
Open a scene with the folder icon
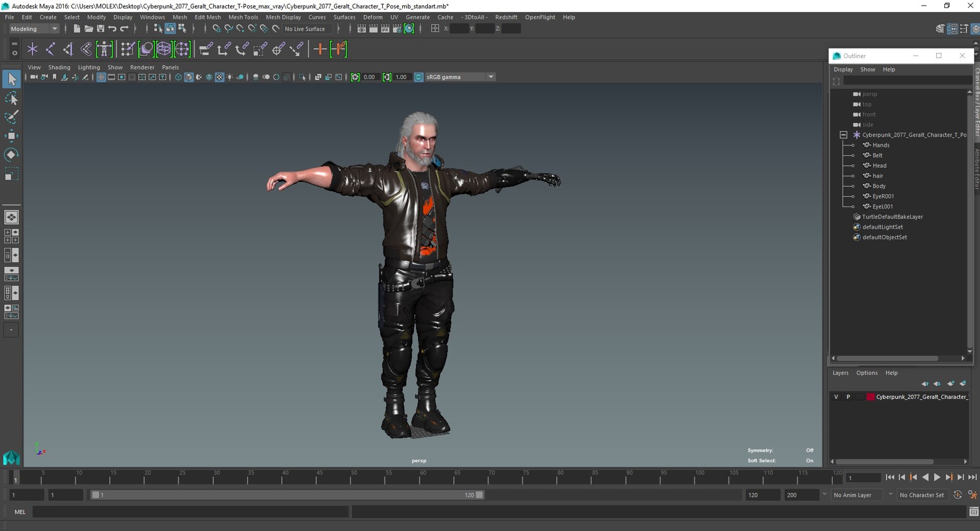tap(88, 29)
